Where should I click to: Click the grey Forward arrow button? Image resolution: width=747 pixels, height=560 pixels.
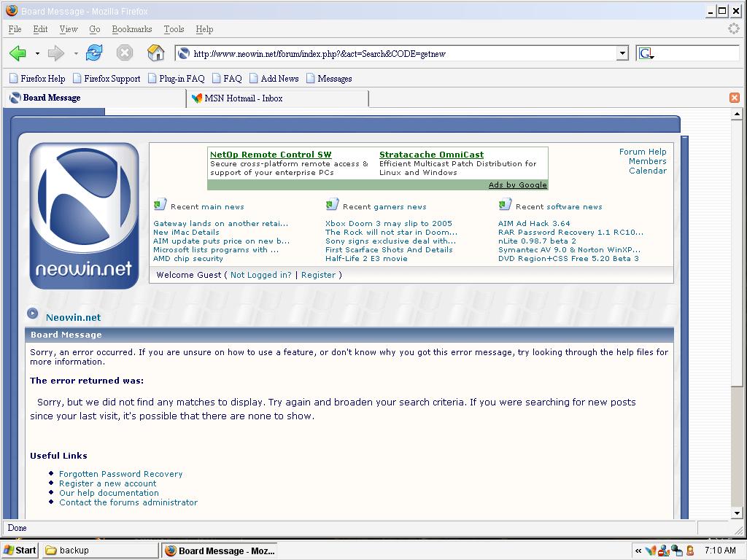tap(55, 53)
